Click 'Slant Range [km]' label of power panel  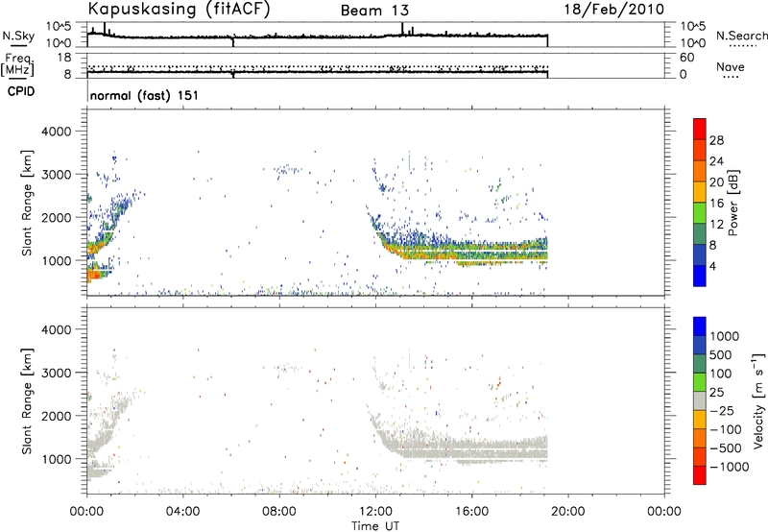click(x=27, y=203)
